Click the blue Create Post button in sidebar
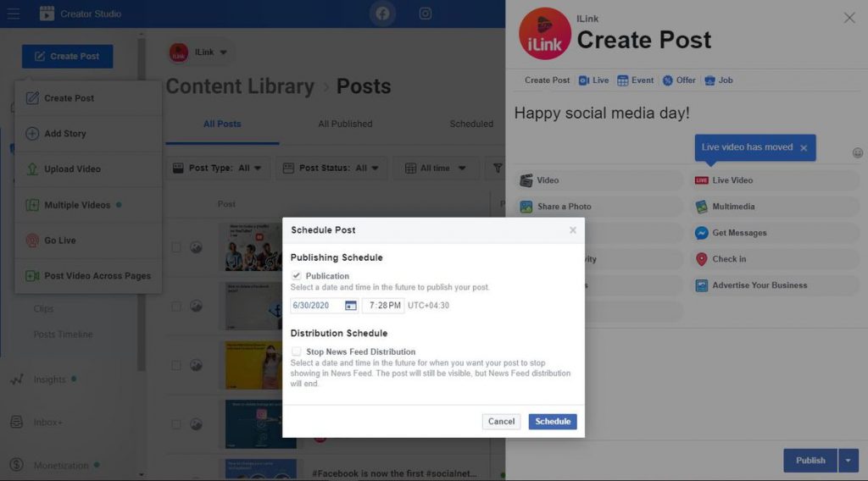Screen dimensions: 868x481 pos(68,57)
